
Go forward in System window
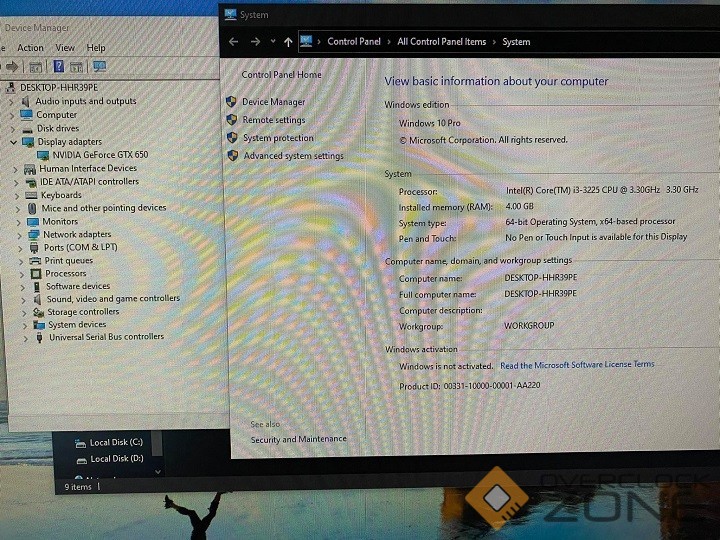tap(255, 42)
